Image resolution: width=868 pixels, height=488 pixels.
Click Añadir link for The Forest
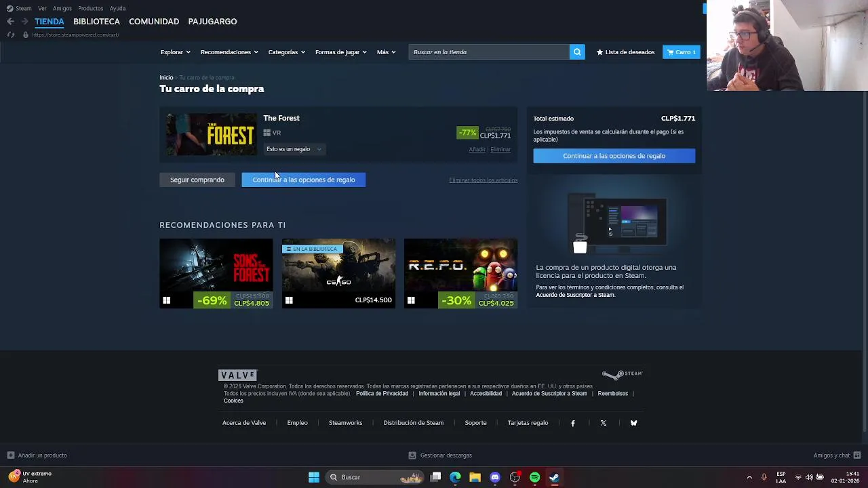(477, 149)
